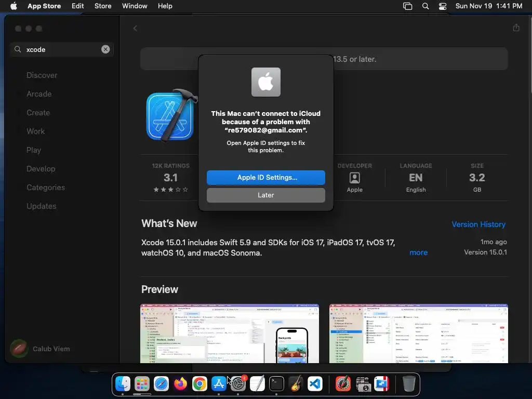Open the Arcade section in sidebar
Screen dimensions: 532x399
[39, 94]
